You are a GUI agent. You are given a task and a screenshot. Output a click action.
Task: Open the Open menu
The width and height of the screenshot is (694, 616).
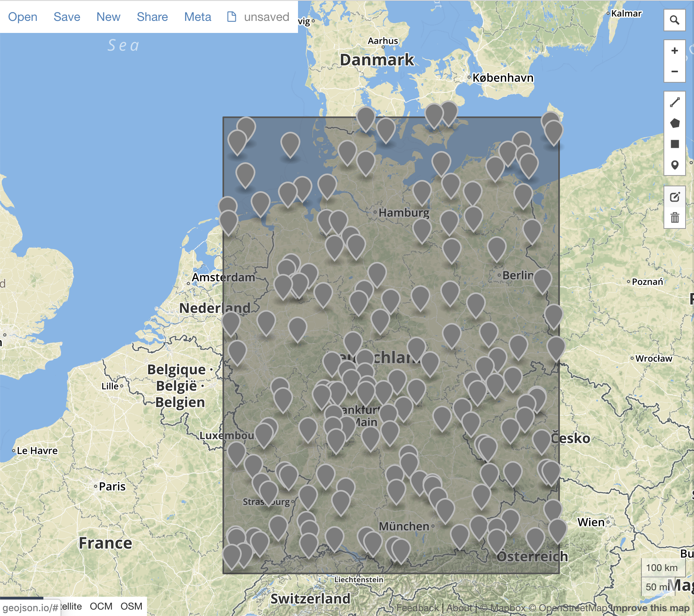pyautogui.click(x=22, y=17)
